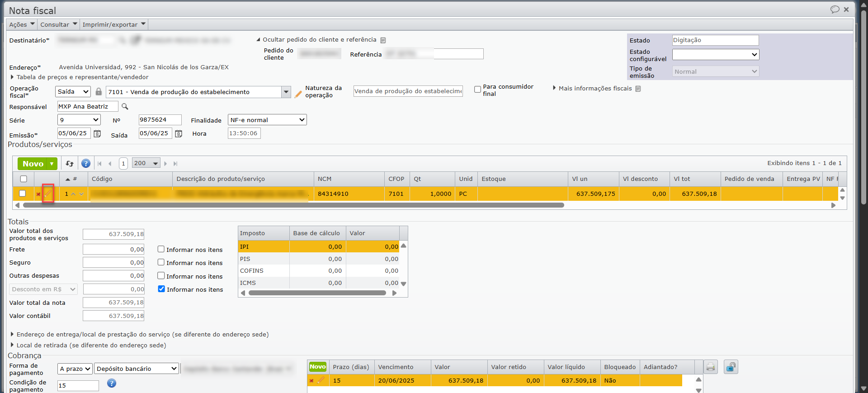This screenshot has height=393, width=868.
Task: Click Novo in the Cobrança installments grid
Action: point(317,367)
